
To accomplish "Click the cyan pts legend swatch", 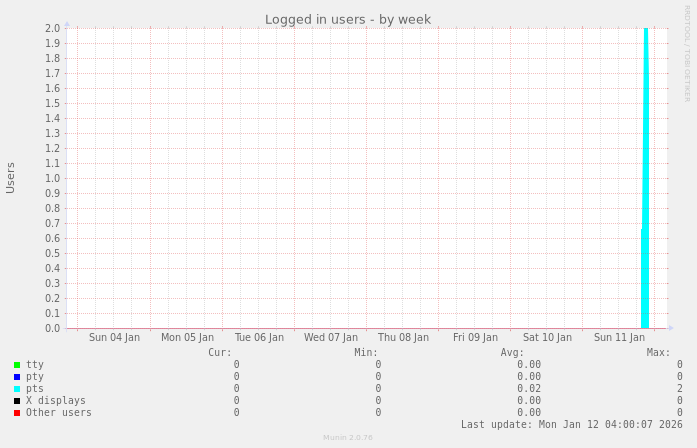I will click(x=17, y=389).
